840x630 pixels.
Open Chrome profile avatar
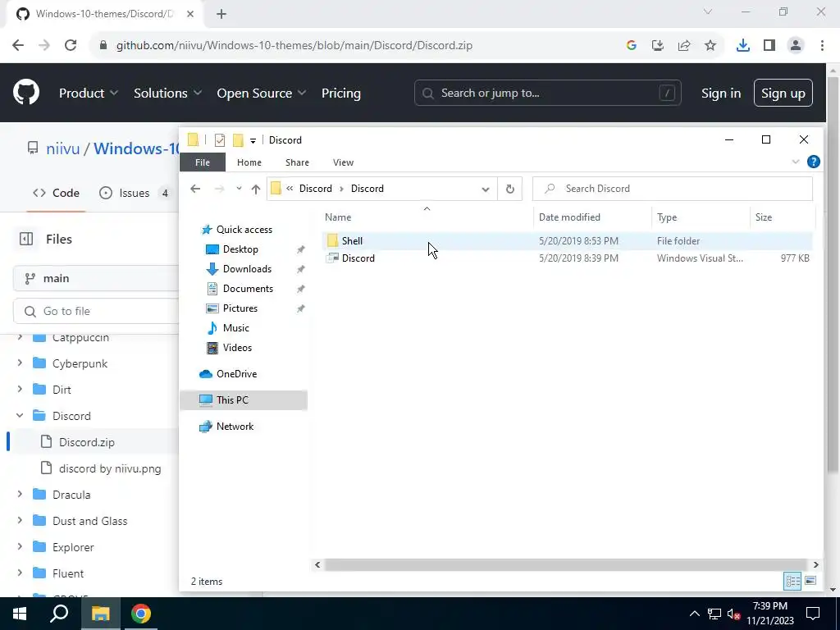coord(796,46)
